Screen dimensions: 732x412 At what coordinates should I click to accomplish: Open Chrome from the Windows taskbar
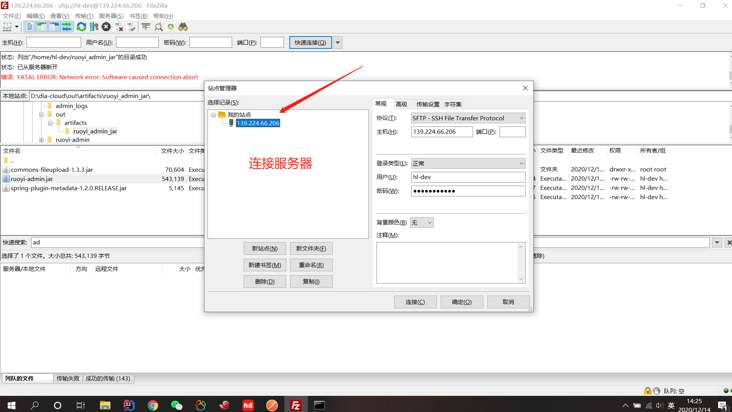(153, 405)
